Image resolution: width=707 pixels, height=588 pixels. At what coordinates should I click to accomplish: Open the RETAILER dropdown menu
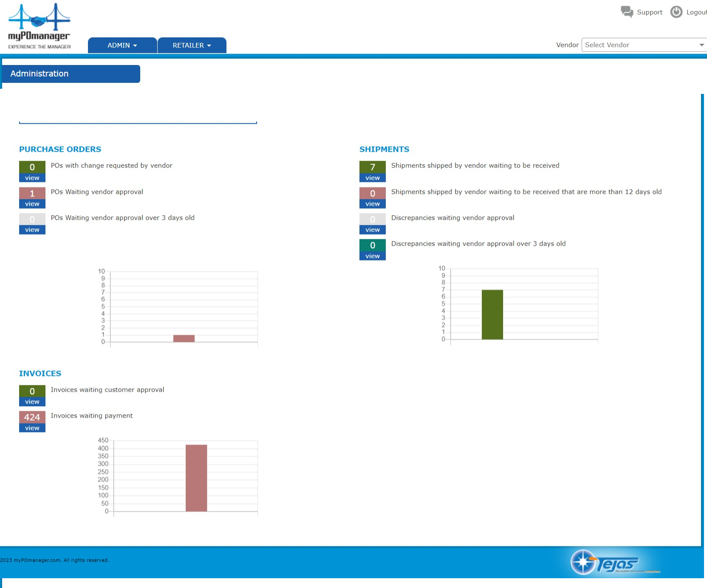(192, 45)
